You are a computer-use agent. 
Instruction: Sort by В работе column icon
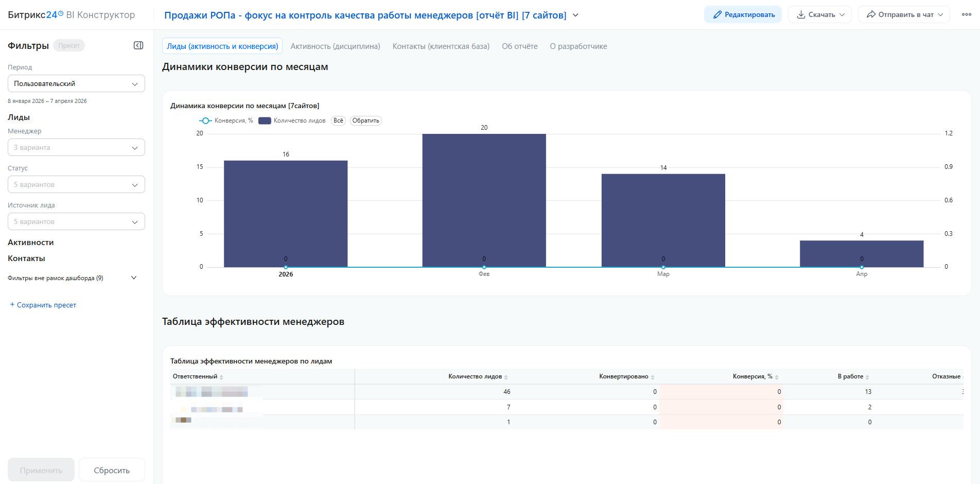pyautogui.click(x=867, y=377)
